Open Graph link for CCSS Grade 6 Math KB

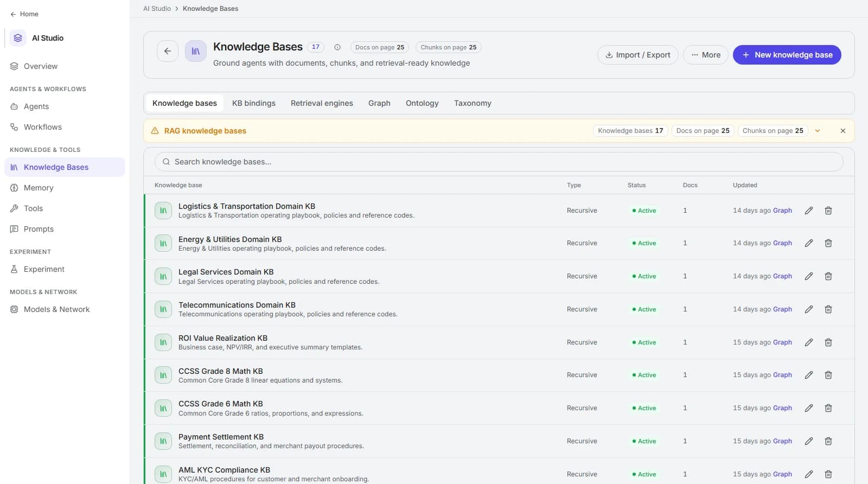tap(782, 408)
